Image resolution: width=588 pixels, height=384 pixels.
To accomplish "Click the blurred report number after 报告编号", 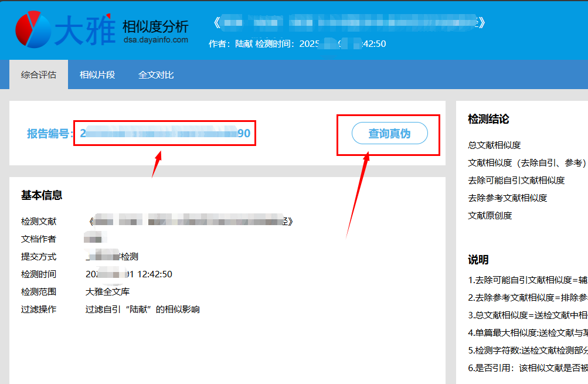I will pos(165,134).
